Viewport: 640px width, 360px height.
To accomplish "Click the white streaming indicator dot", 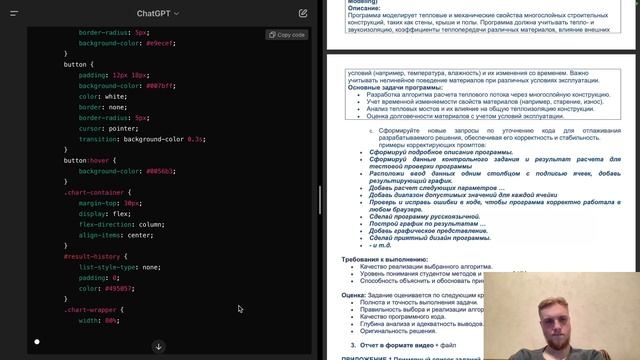I will [37, 342].
